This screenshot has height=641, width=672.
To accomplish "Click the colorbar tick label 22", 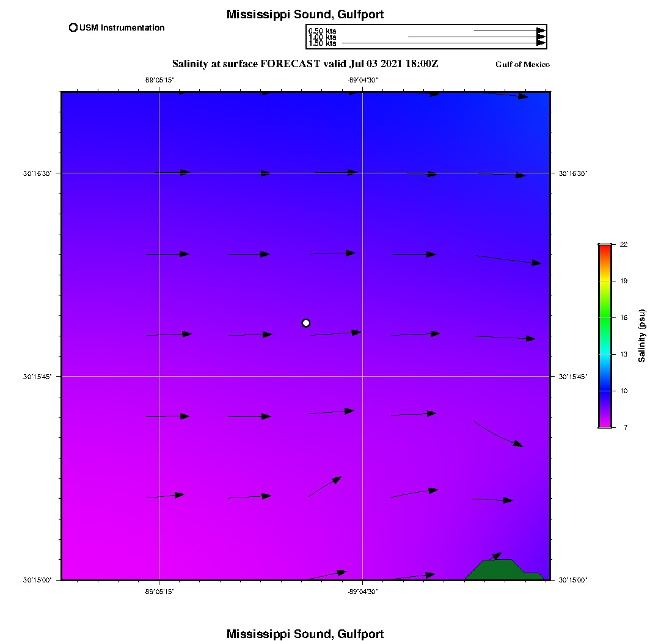I will (624, 244).
